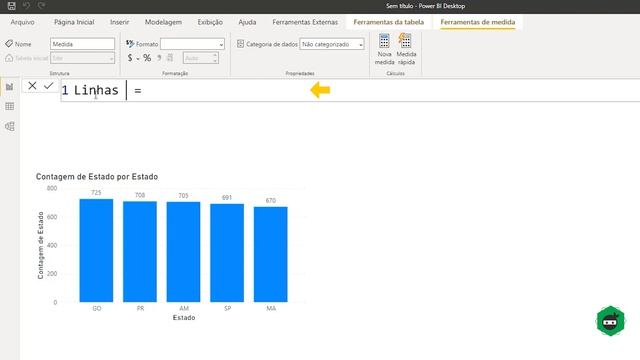The width and height of the screenshot is (640, 360).
Task: Select Ferramentas de medida tab
Action: (478, 22)
